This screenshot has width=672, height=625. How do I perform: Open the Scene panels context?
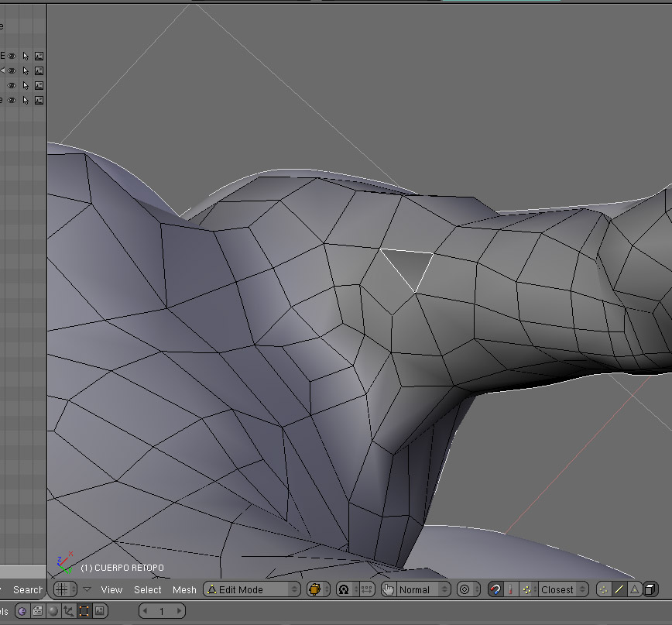pyautogui.click(x=99, y=611)
